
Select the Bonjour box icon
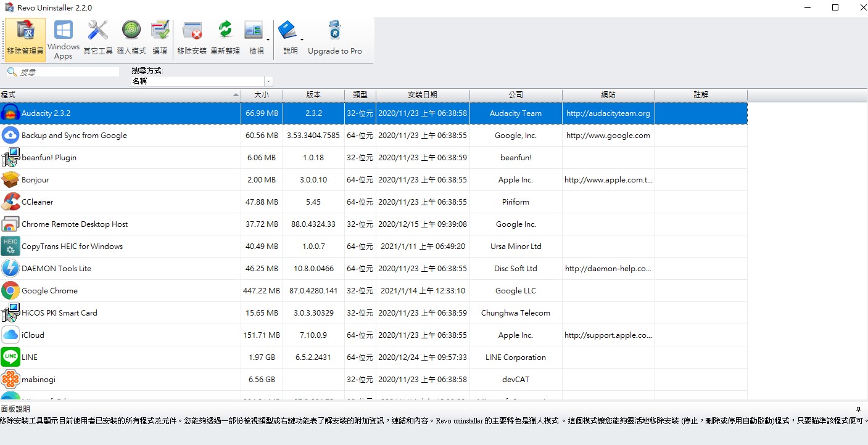pyautogui.click(x=10, y=179)
